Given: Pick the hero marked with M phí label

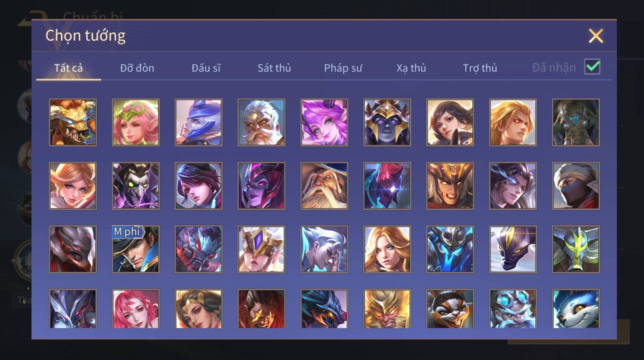Looking at the screenshot, I should pos(136,249).
